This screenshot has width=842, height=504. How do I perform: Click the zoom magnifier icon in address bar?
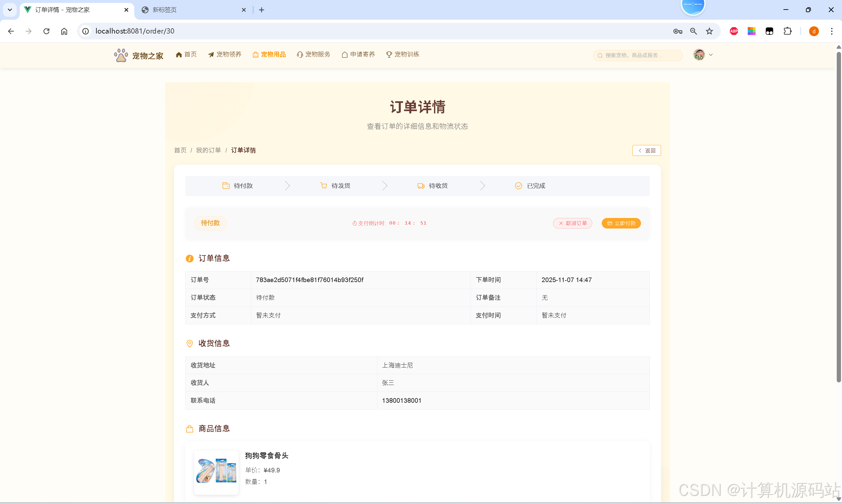pyautogui.click(x=694, y=31)
